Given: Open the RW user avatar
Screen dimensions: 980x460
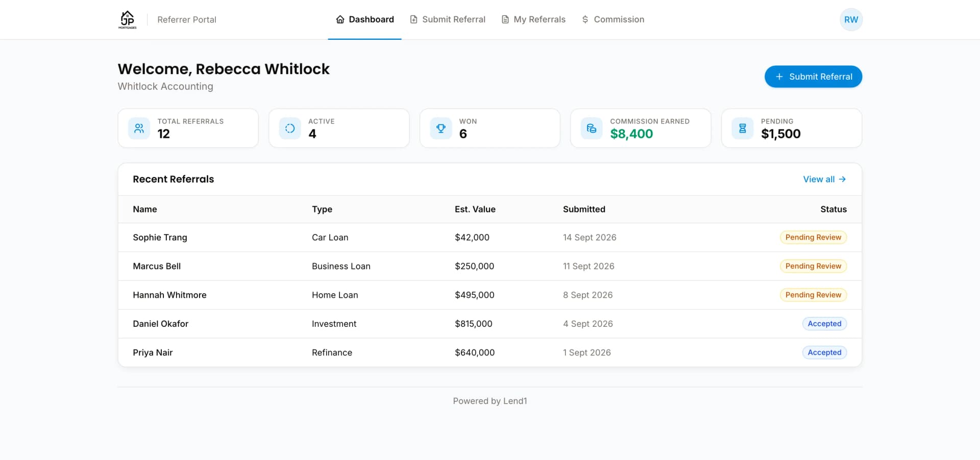Looking at the screenshot, I should (851, 19).
